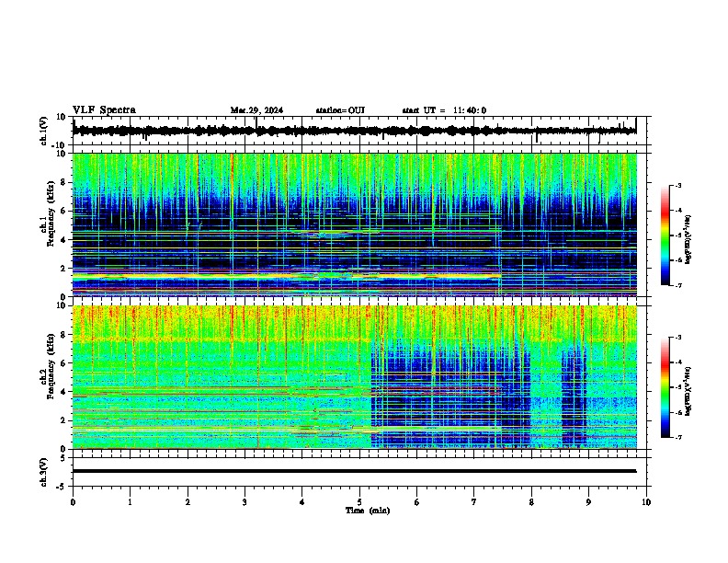Click the "2" kHz tick on ch.1 axis
728x563 pixels.
tap(63, 268)
